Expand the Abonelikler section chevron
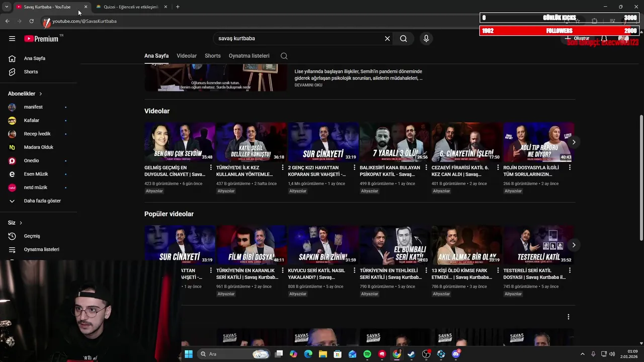The height and width of the screenshot is (362, 644). pyautogui.click(x=41, y=94)
